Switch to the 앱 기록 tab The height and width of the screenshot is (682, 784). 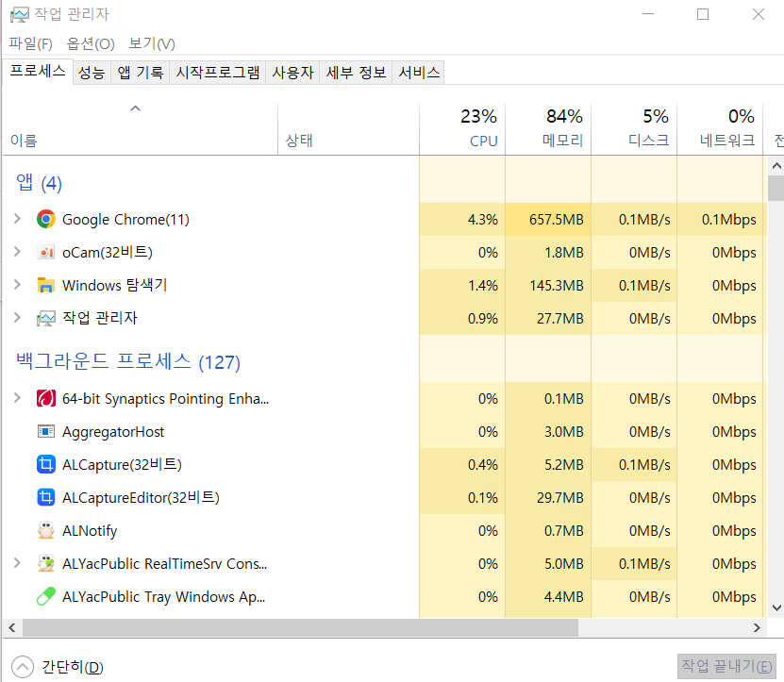(141, 73)
